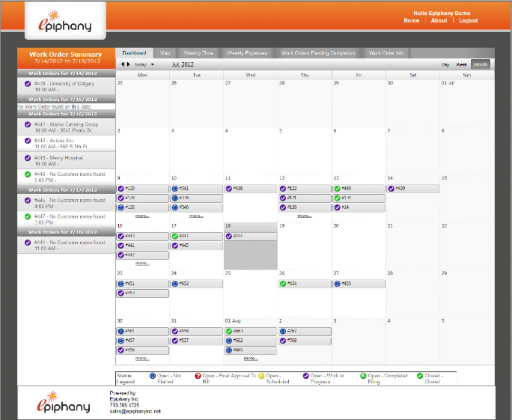
Task: Click the blue status icon of #451
Action: [121, 283]
